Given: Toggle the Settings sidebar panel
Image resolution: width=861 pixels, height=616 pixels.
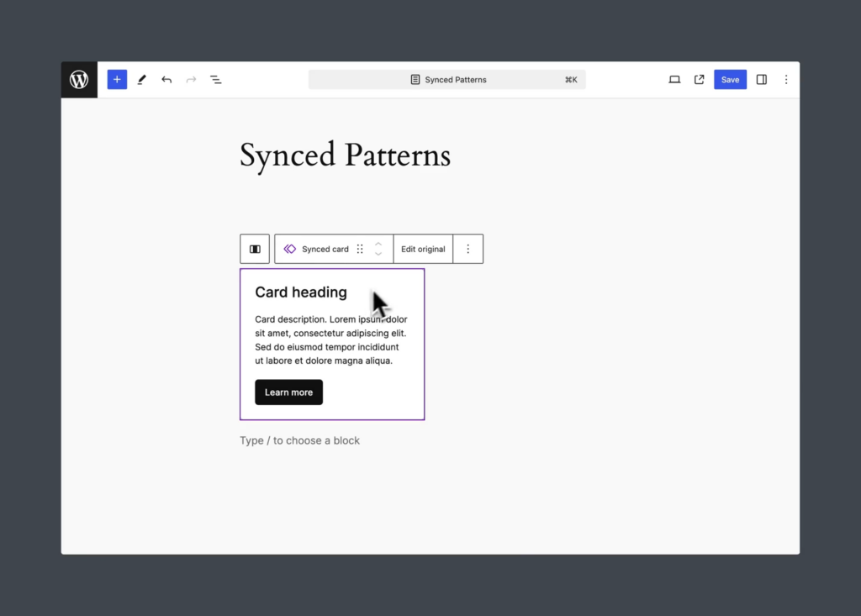Looking at the screenshot, I should pyautogui.click(x=761, y=79).
